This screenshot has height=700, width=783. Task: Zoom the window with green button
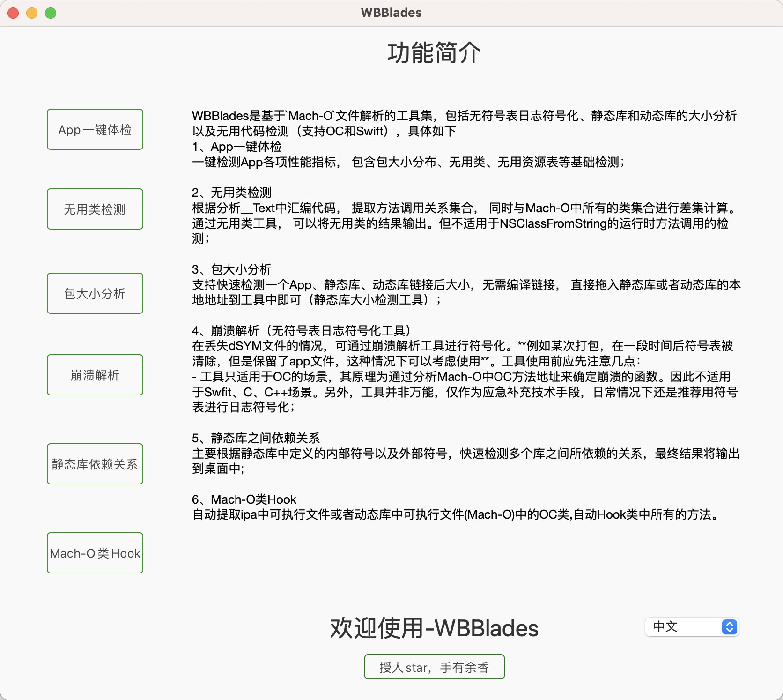point(51,13)
